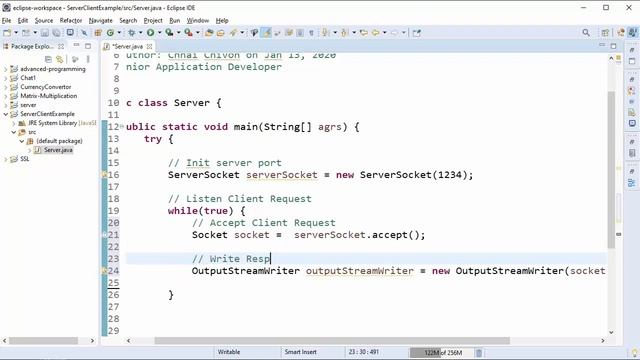The image size is (640, 360).
Task: Select the Java perspective icon
Action: 633,33
